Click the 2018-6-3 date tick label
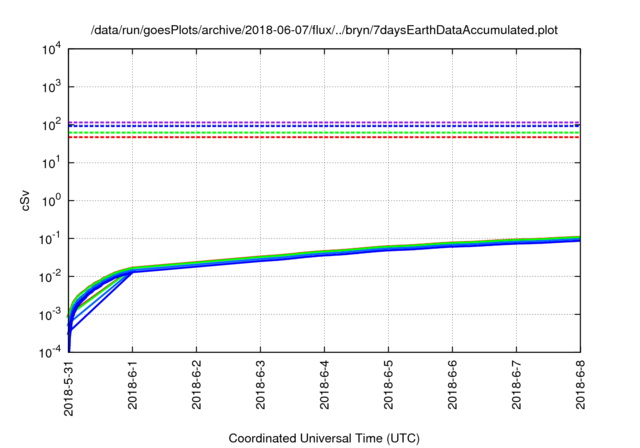This screenshot has height=448, width=640. click(x=260, y=384)
